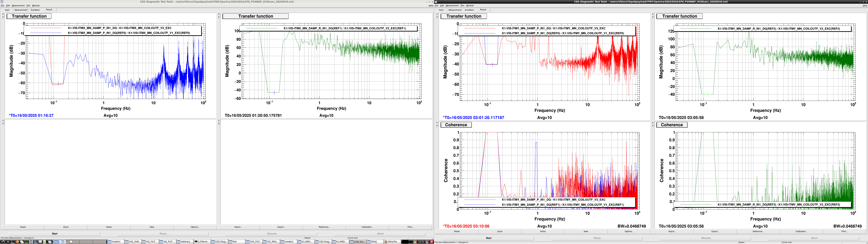Click the red logout icon in system tray
Viewport: 868px width, 244px height.
[432, 242]
